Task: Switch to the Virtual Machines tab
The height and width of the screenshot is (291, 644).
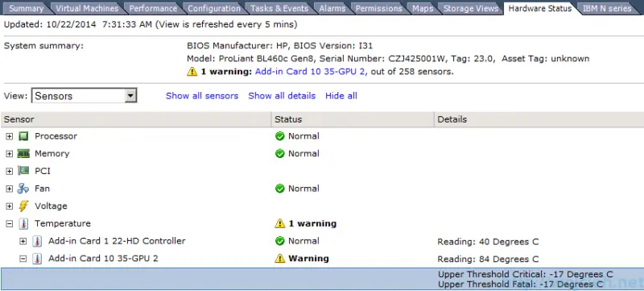Action: pyautogui.click(x=87, y=8)
